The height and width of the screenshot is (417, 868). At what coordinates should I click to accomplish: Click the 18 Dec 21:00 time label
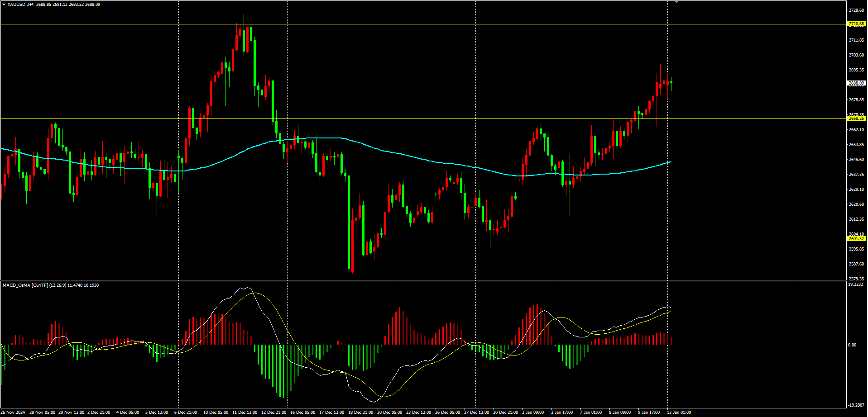[361, 412]
